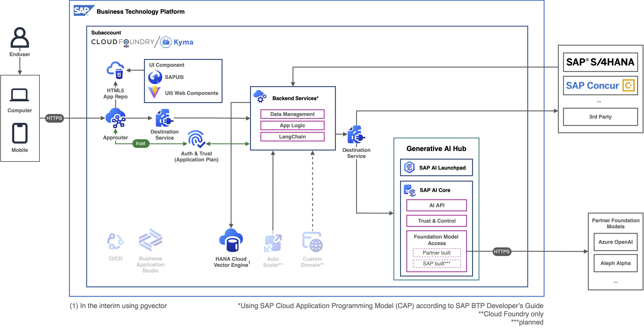The image size is (644, 331).
Task: Click the Destination Service icon near Approuter
Action: (164, 118)
